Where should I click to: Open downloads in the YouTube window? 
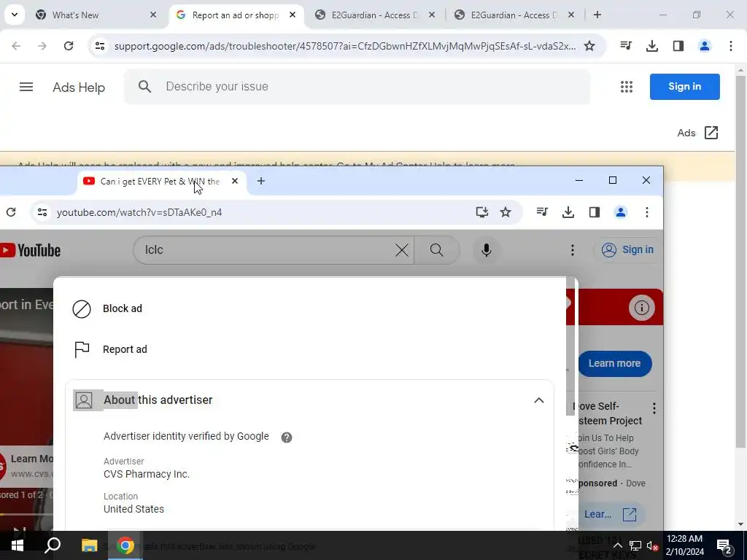568,212
